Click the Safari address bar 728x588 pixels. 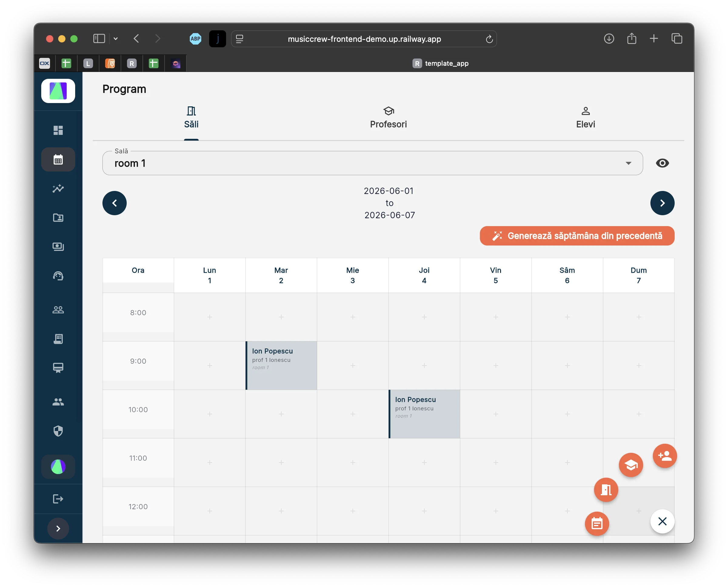[x=364, y=39]
